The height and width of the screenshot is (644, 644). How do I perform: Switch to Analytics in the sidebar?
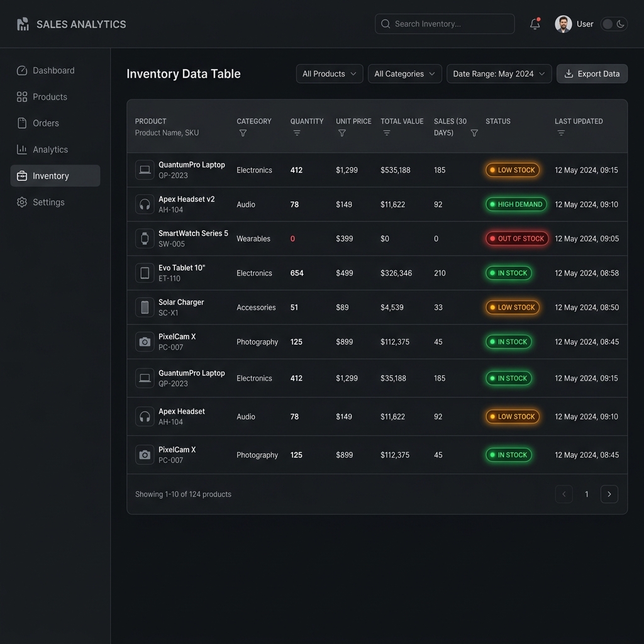[x=55, y=150]
